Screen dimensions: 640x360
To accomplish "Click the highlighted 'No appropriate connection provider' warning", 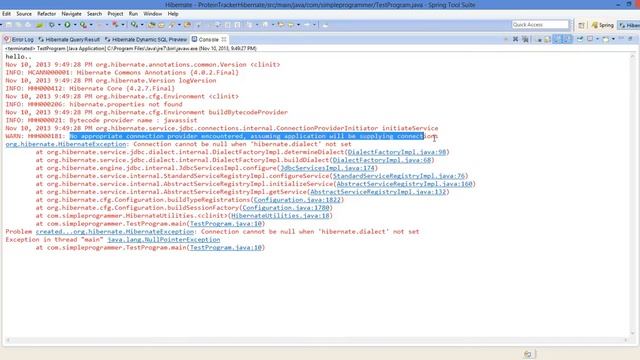I will coord(247,136).
